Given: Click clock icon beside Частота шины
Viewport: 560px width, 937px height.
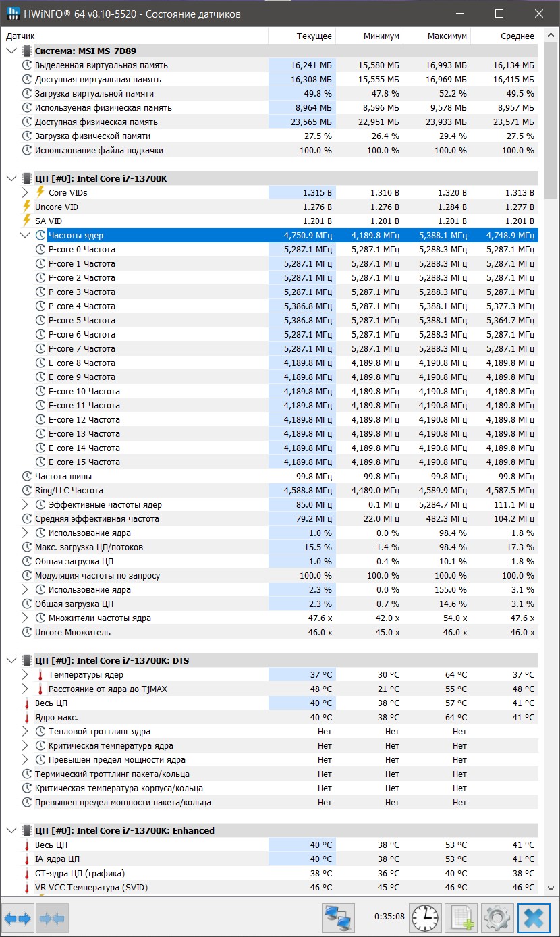Looking at the screenshot, I should tap(27, 476).
